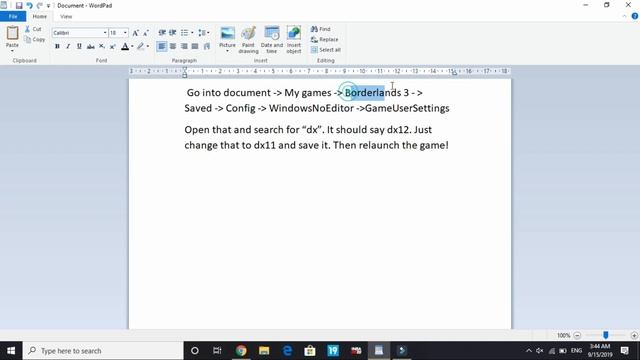The width and height of the screenshot is (640, 360).
Task: Click the Redo icon in title bar
Action: pos(40,5)
